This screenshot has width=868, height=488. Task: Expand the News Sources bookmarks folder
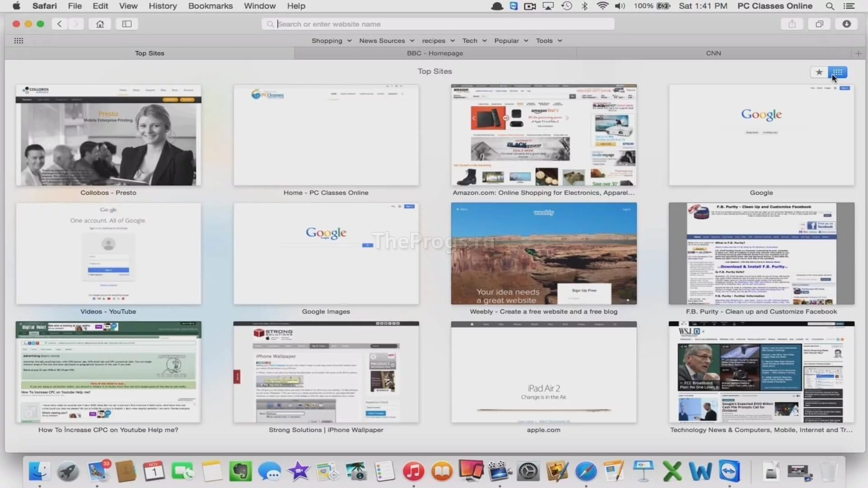[387, 41]
